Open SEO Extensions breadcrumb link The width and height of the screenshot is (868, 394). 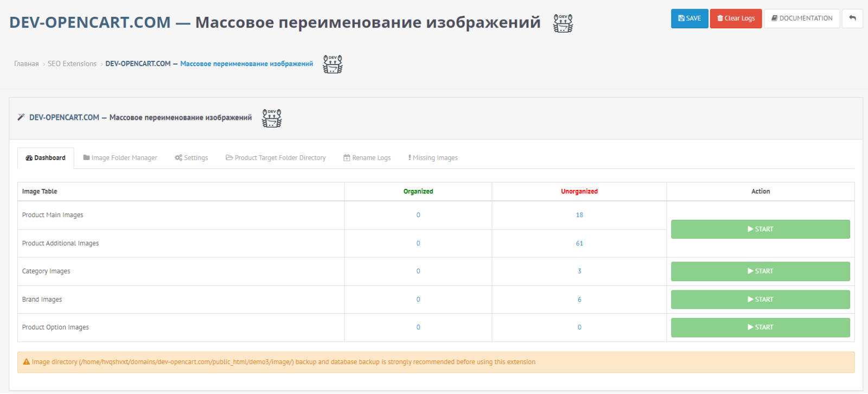tap(72, 64)
